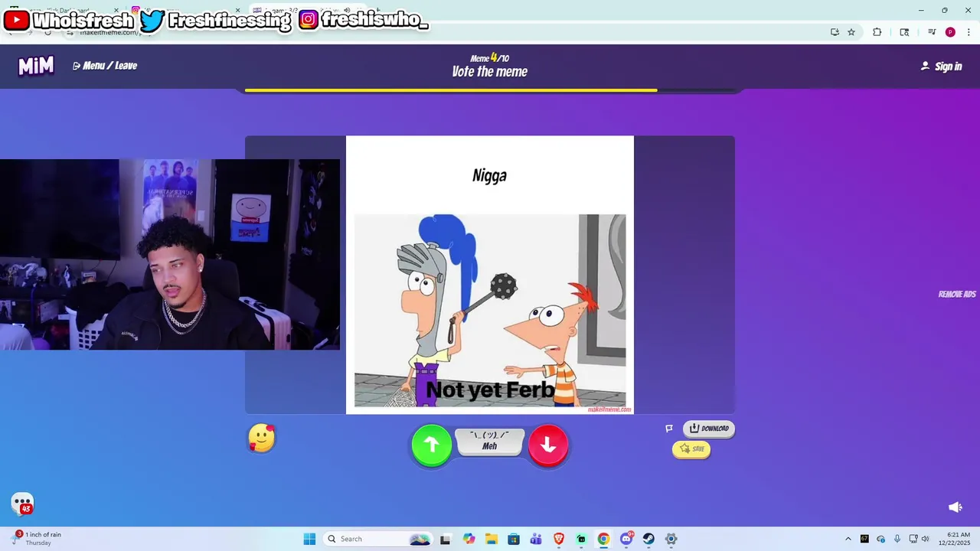The width and height of the screenshot is (980, 551).
Task: Upvote the meme with green arrow
Action: click(432, 445)
